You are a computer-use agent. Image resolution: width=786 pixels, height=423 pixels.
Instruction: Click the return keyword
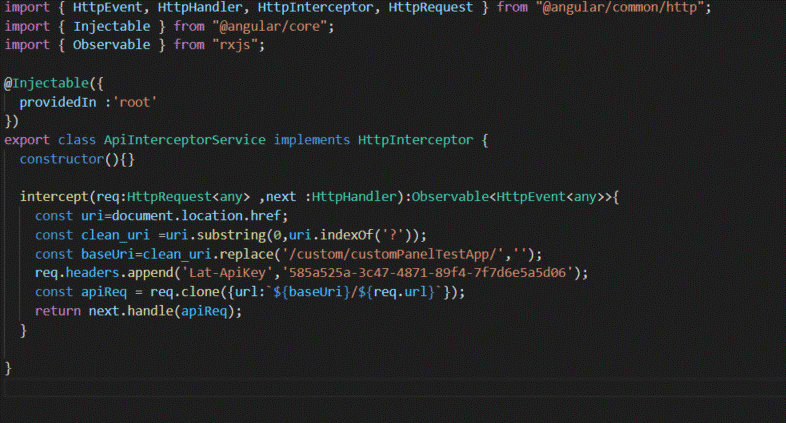point(58,311)
